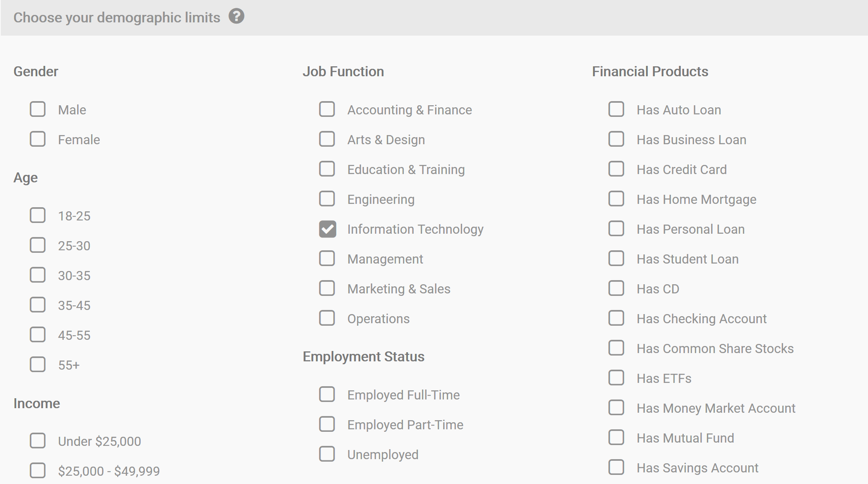Image resolution: width=868 pixels, height=484 pixels.
Task: Enable the $25,000 - $49,999 income checkbox
Action: tap(38, 471)
